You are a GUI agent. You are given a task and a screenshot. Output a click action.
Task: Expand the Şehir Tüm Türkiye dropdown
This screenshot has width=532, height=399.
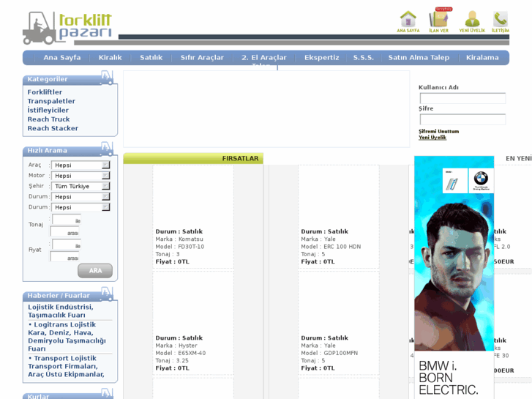coord(80,186)
